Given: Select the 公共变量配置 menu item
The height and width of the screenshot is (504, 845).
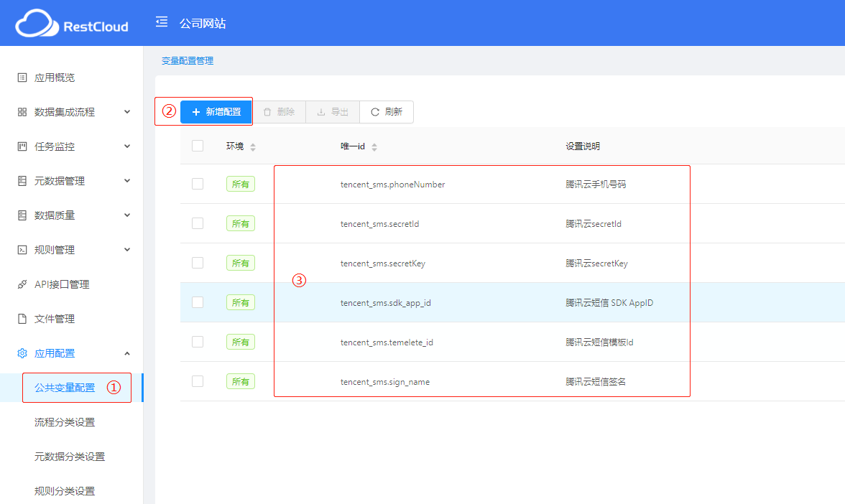Looking at the screenshot, I should (x=65, y=388).
